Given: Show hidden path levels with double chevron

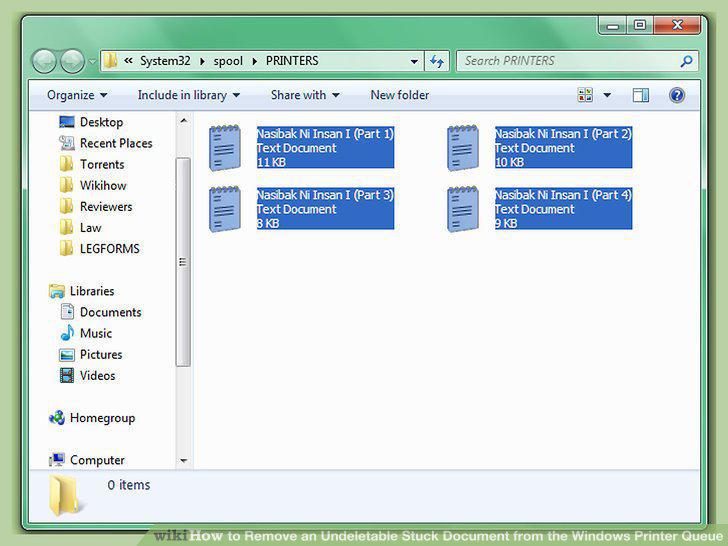Looking at the screenshot, I should tap(129, 60).
